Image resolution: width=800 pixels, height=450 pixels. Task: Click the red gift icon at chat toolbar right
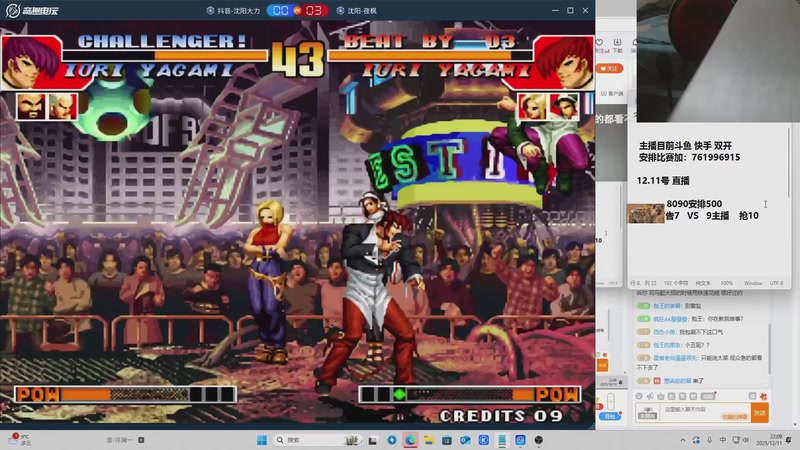tap(763, 396)
